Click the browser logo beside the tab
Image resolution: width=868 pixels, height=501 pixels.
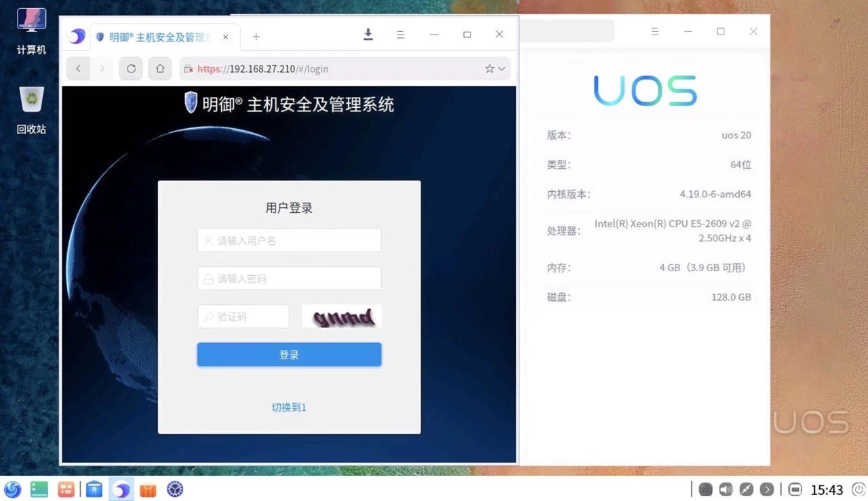tap(77, 36)
